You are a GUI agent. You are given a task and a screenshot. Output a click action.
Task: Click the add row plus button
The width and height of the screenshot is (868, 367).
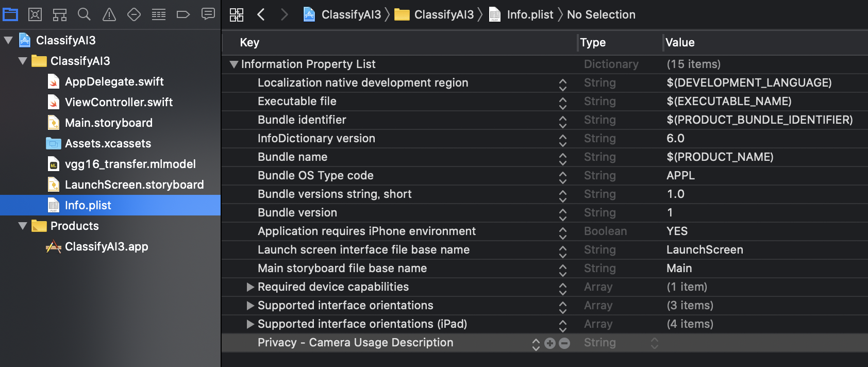pyautogui.click(x=550, y=343)
